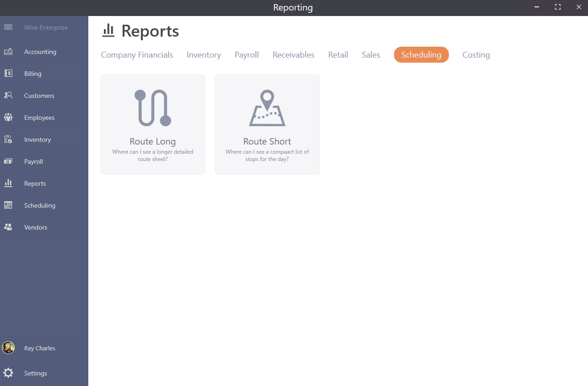Select the Costing tab
588x386 pixels.
coord(476,55)
